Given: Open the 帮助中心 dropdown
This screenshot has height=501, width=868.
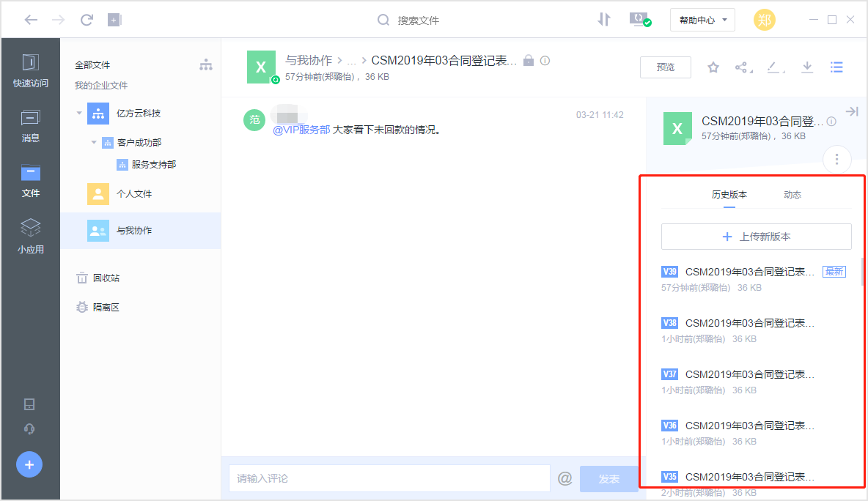Looking at the screenshot, I should click(x=702, y=19).
